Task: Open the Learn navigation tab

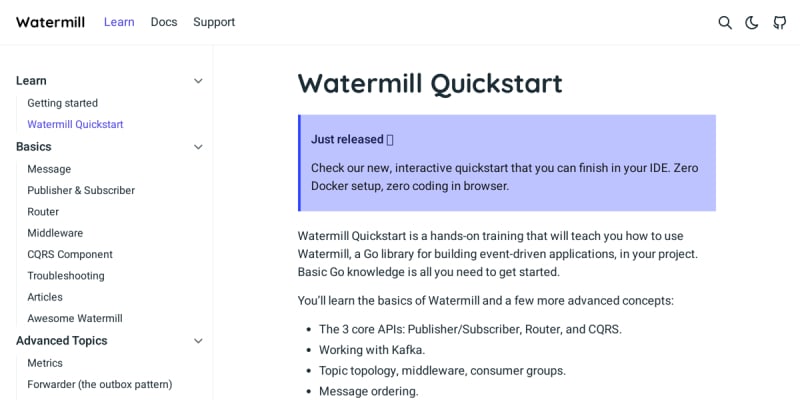Action: click(x=119, y=22)
